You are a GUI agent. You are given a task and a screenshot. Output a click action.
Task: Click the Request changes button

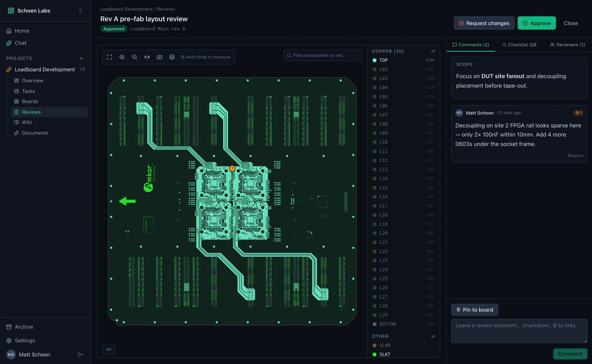pos(484,23)
